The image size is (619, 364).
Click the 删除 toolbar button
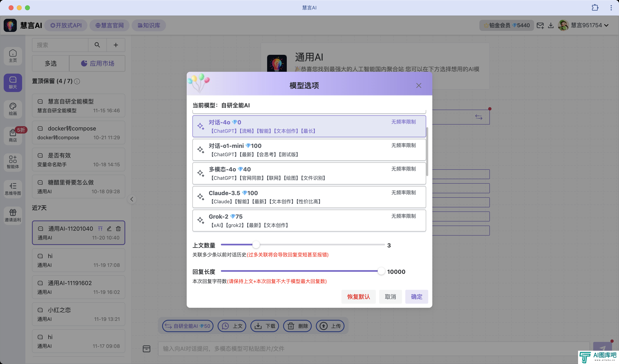[x=297, y=326]
